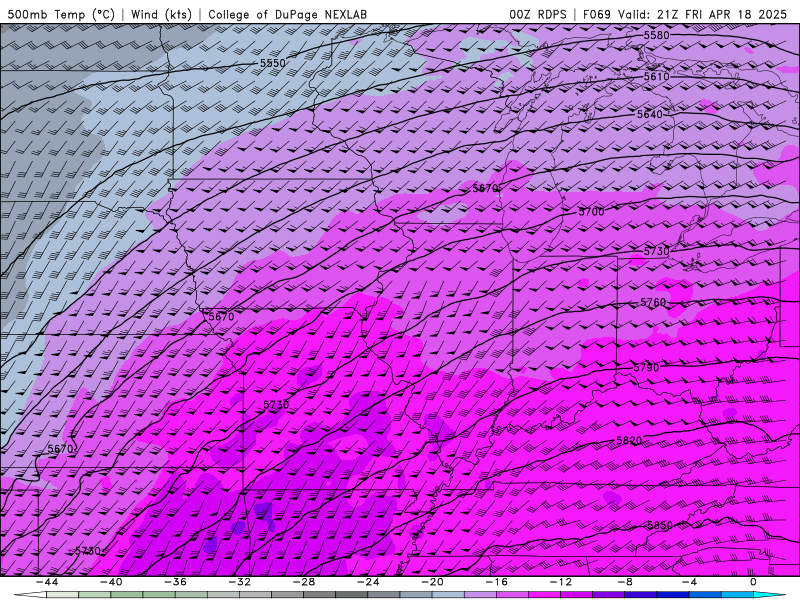Click the "F069 Valid: 21Z FRI APR 18 2025" text
The width and height of the screenshot is (800, 600).
click(x=685, y=14)
